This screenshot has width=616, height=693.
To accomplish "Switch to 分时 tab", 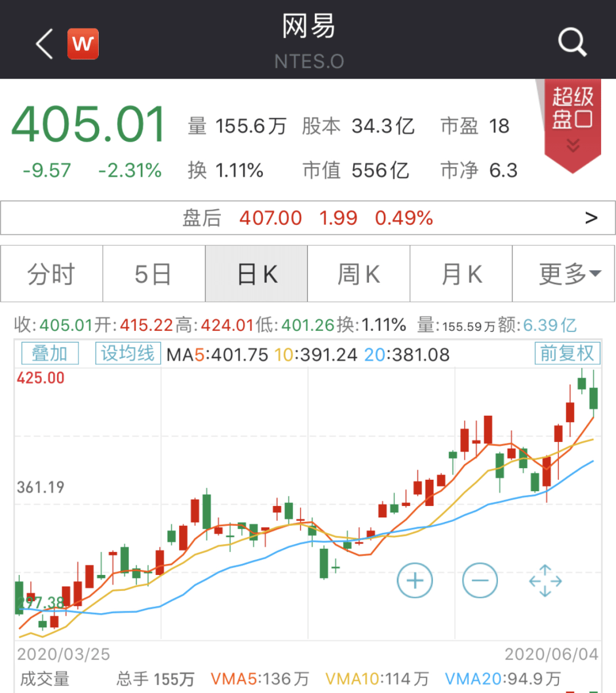I will (x=51, y=274).
